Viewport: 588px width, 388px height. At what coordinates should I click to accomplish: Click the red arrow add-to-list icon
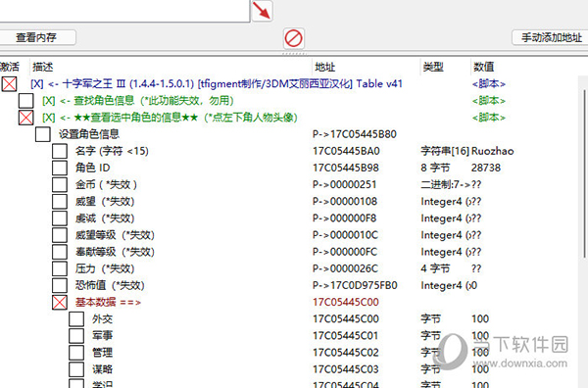tap(262, 11)
